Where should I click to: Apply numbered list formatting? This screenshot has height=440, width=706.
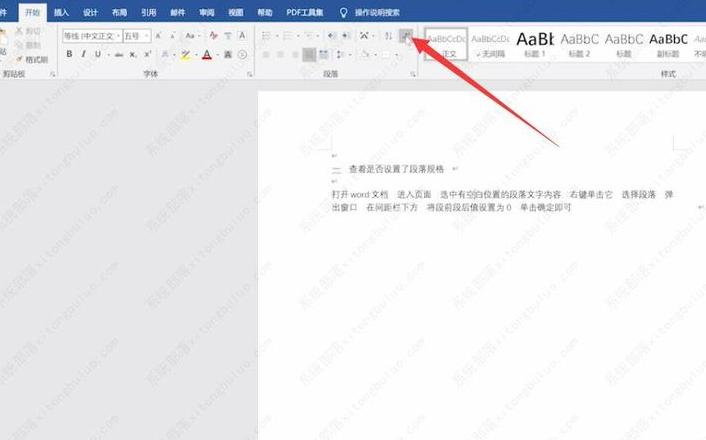click(287, 36)
